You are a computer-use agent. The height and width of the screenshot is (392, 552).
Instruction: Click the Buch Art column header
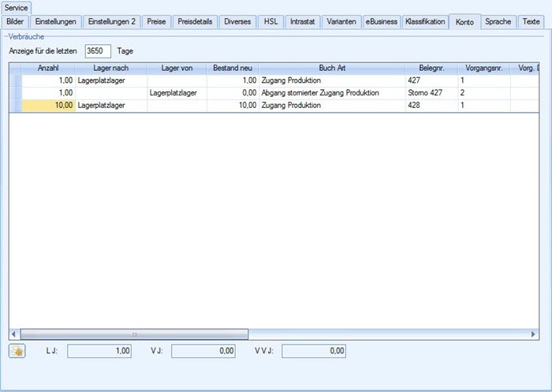click(332, 69)
